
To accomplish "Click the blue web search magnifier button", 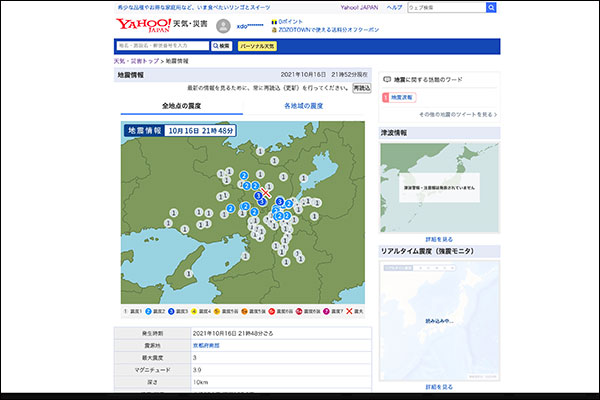I will coord(491,7).
